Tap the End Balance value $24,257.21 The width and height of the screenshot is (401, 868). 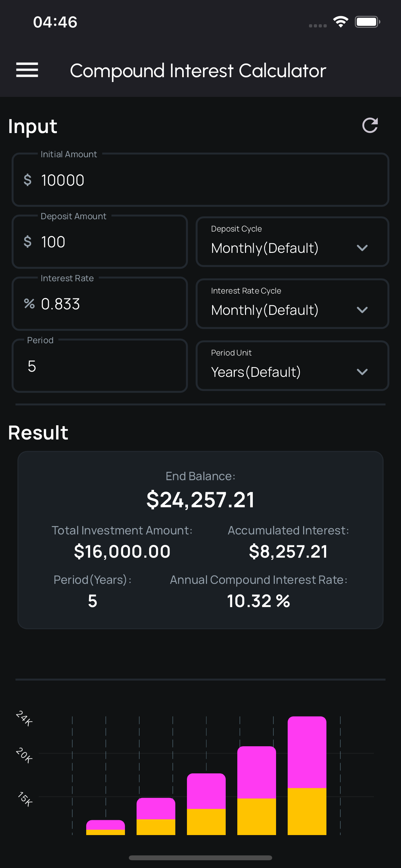[x=200, y=500]
